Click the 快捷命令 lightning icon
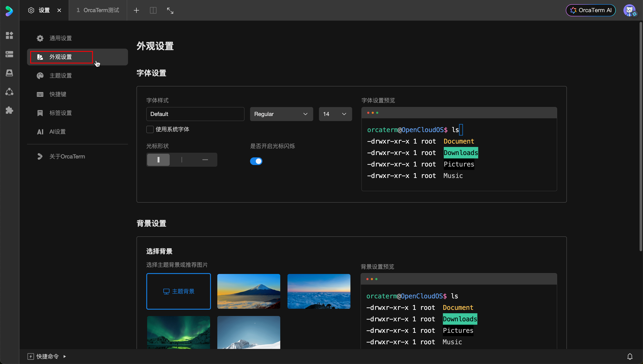The image size is (643, 364). point(31,356)
